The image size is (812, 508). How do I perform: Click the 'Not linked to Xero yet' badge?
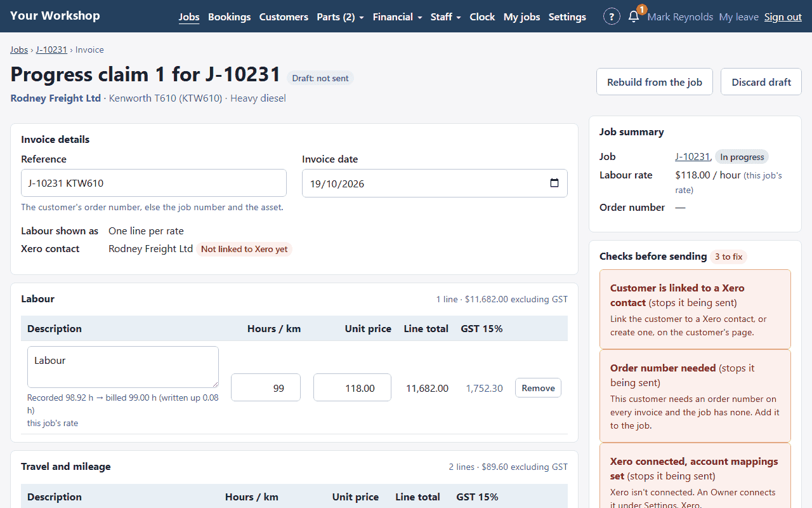pos(244,249)
